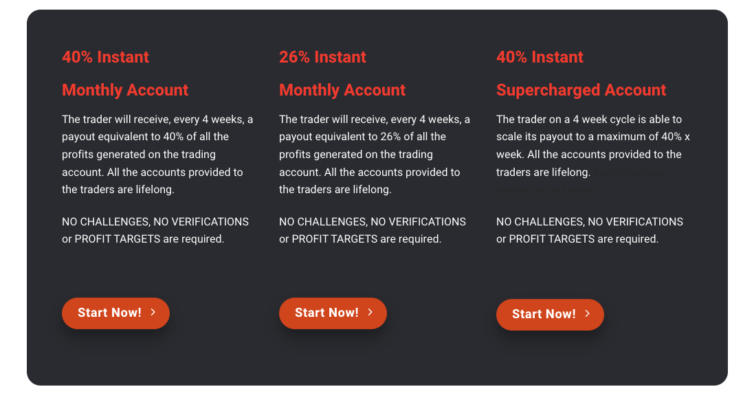This screenshot has height=400, width=754.
Task: Click the 40% Instant heading above Supercharged Account
Action: tap(540, 57)
